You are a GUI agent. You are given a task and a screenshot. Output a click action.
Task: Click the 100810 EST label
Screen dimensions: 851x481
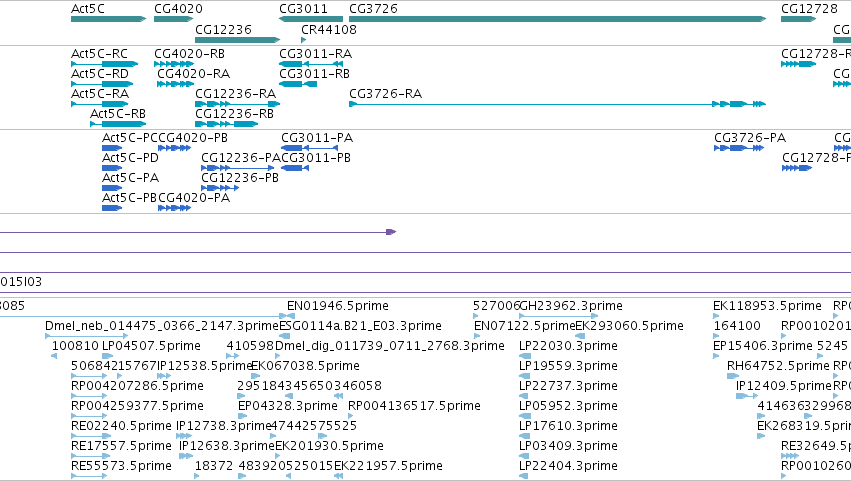75,346
